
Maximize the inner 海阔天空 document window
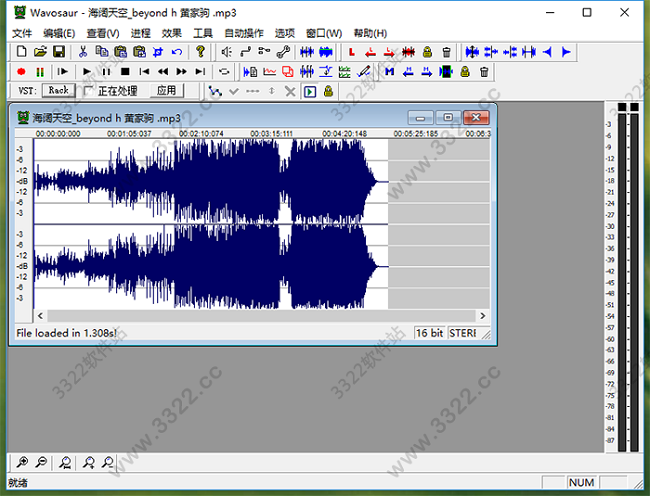(448, 118)
